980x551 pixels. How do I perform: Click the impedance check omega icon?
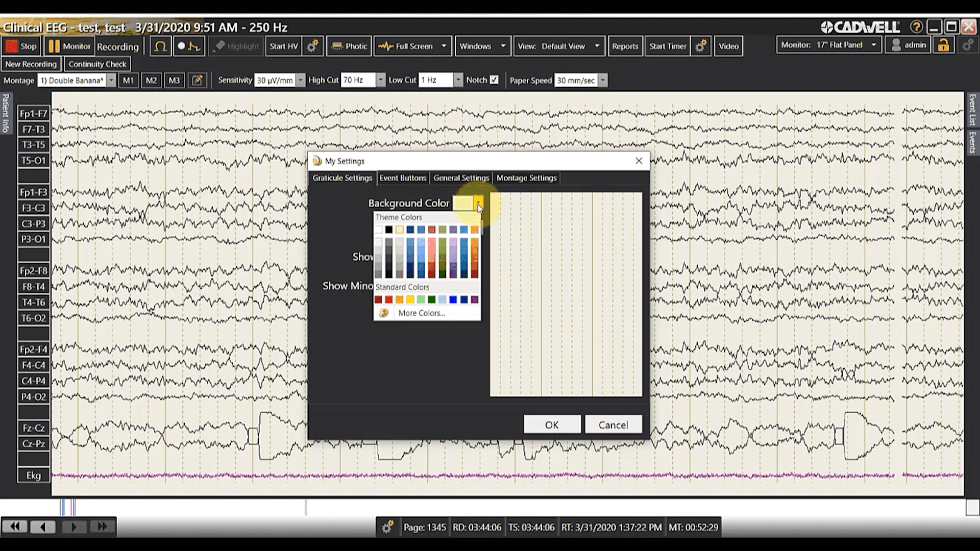click(160, 46)
